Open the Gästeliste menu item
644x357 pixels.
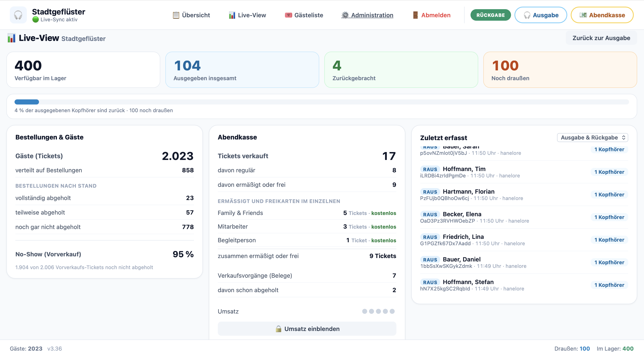coord(304,15)
